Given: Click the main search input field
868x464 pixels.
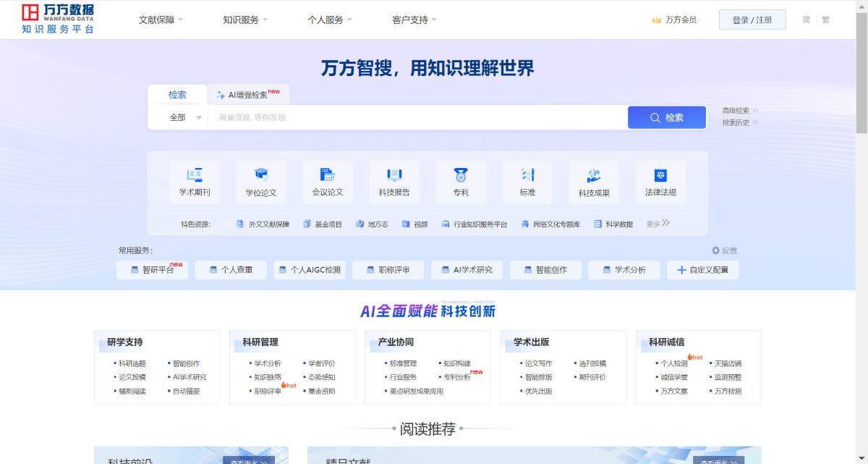Looking at the screenshot, I should tap(416, 117).
